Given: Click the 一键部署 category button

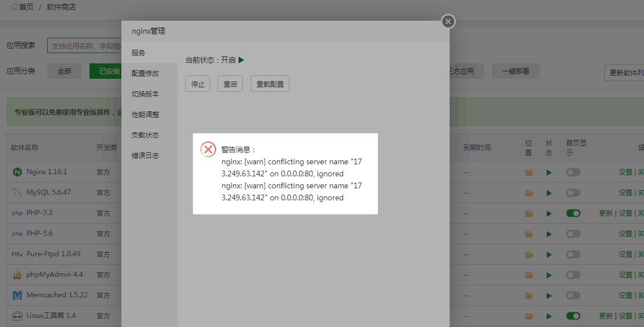Looking at the screenshot, I should pyautogui.click(x=515, y=71).
